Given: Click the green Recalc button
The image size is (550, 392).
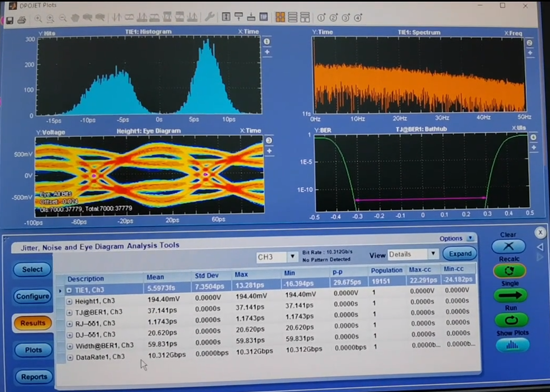Looking at the screenshot, I should 509,271.
